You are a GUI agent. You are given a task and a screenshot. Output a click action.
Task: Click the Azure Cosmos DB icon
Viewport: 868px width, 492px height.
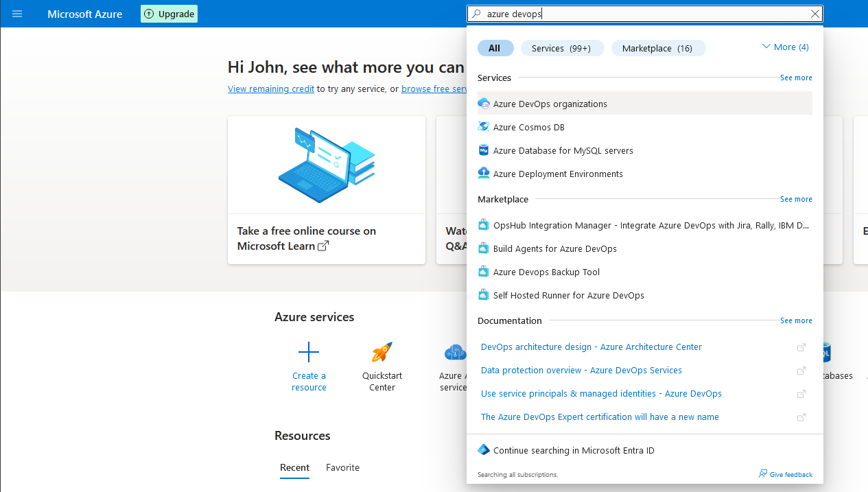pyautogui.click(x=484, y=127)
